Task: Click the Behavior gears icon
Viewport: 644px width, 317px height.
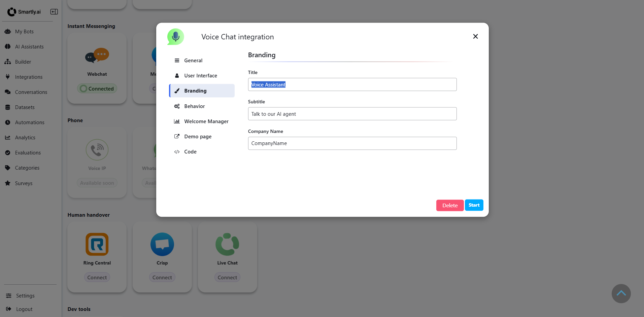Action: (x=177, y=106)
